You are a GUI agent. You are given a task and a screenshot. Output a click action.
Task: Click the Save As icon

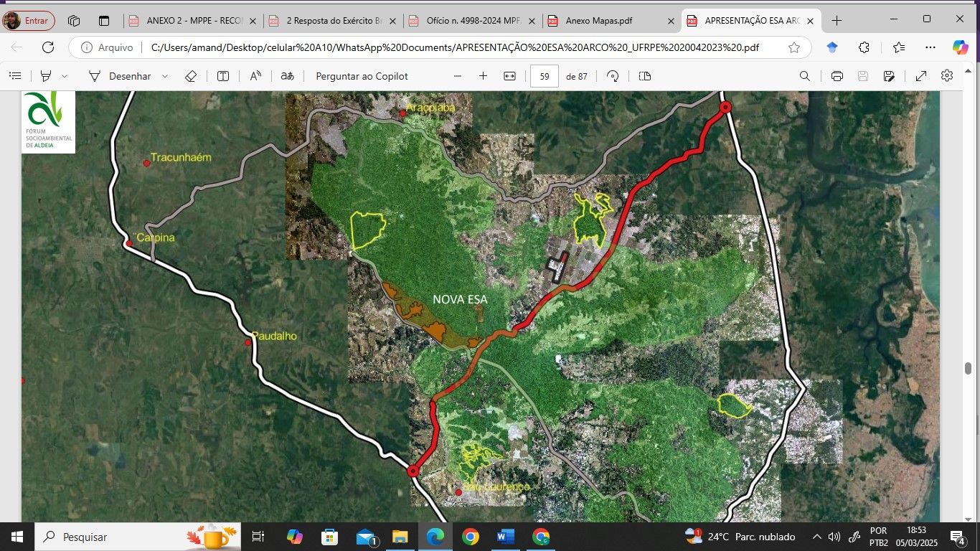pos(889,76)
